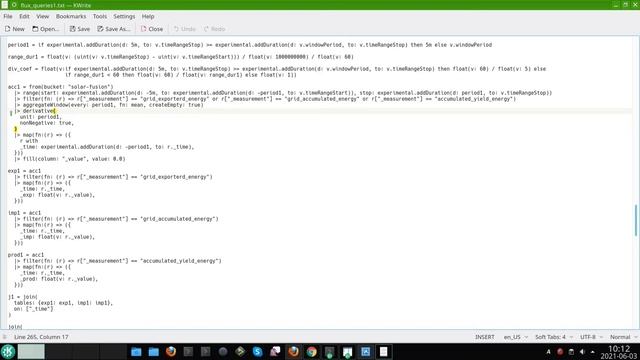
Task: Click the line starting 'div_coef = float'
Action: pos(277,69)
